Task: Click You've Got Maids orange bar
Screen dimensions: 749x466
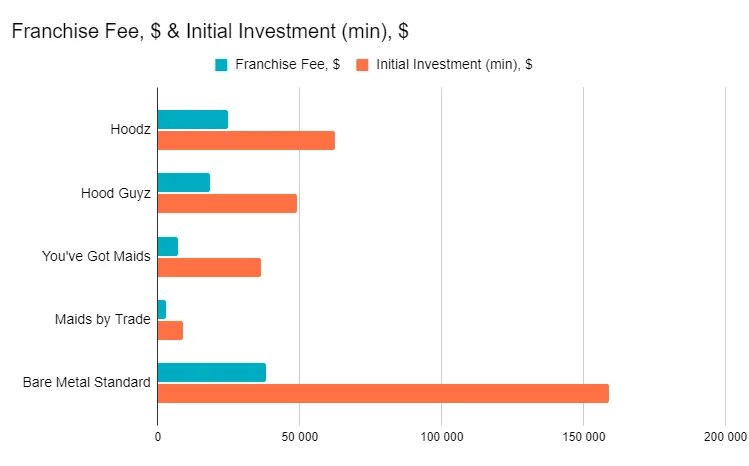Action: coord(209,267)
